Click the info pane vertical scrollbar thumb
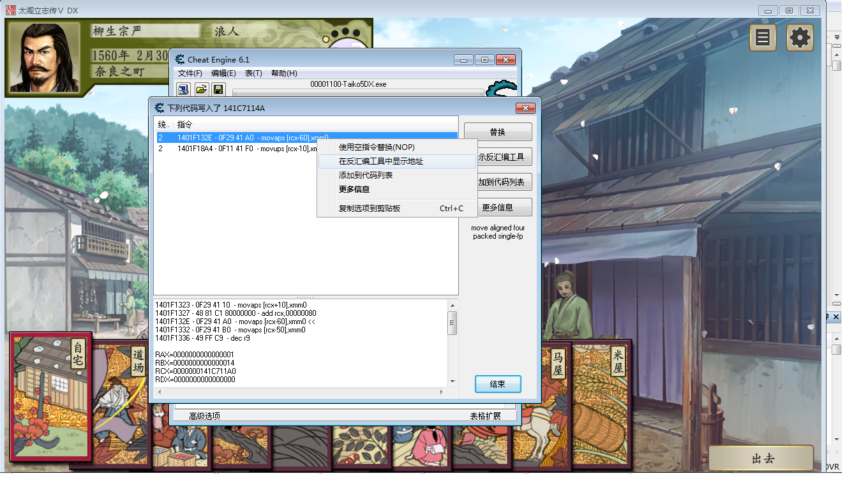Viewport: 868px width, 490px height. tap(453, 323)
